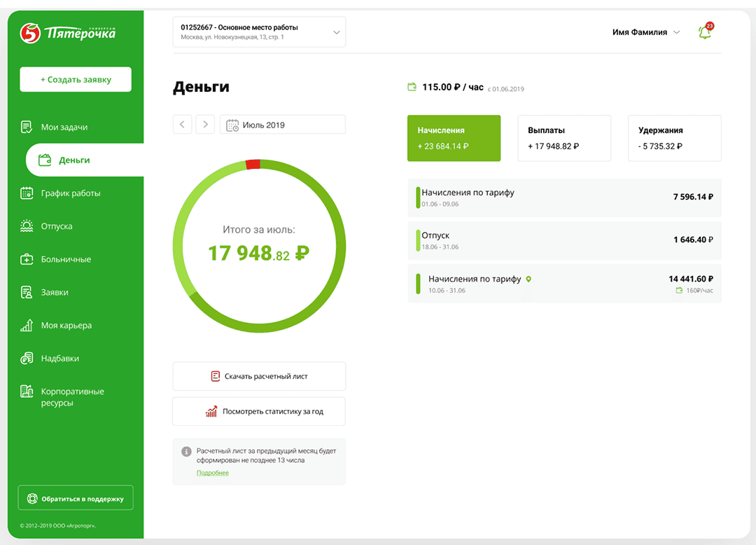The width and height of the screenshot is (756, 545).
Task: Open Посмотреть статистику за год
Action: [259, 411]
